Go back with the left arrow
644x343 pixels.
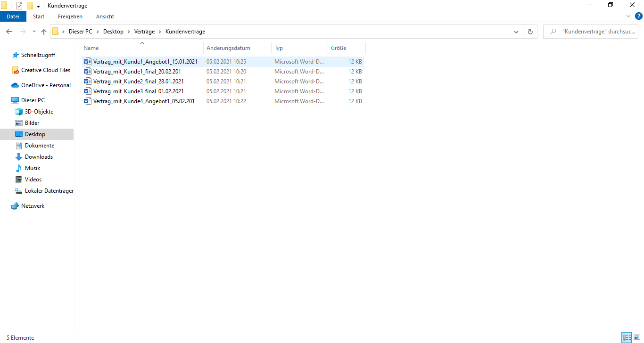(9, 32)
